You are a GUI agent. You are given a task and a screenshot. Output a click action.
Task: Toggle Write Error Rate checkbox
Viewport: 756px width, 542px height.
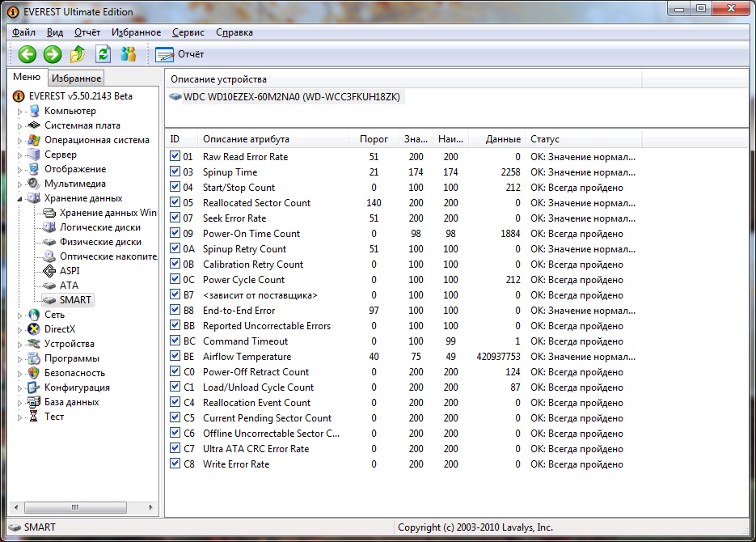175,464
